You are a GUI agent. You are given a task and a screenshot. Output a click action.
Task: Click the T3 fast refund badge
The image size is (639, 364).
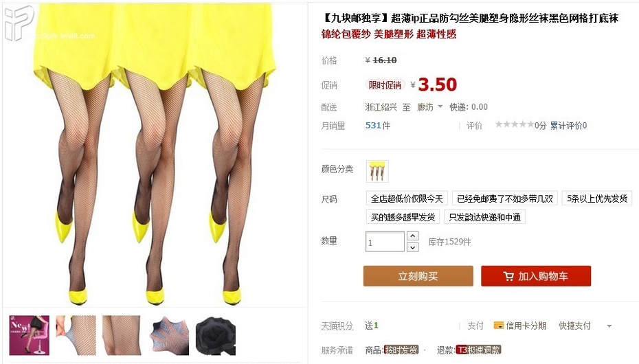(x=478, y=350)
